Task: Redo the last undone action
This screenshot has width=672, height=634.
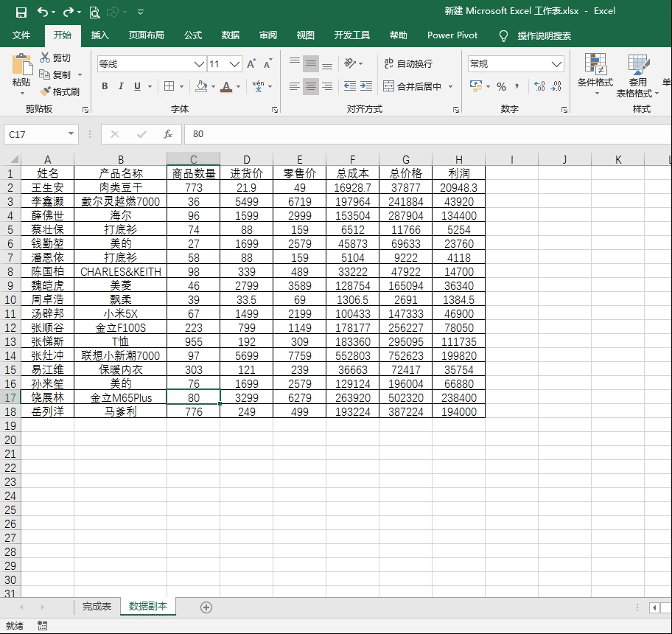Action: point(68,12)
